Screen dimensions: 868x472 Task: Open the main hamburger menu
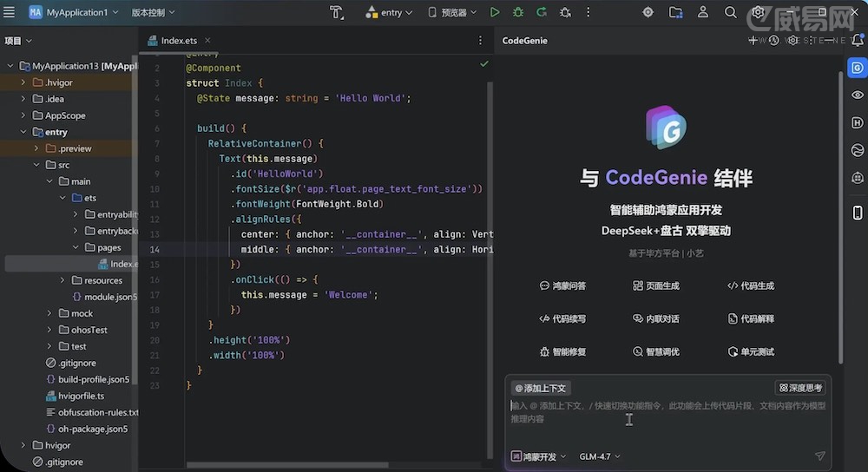9,12
